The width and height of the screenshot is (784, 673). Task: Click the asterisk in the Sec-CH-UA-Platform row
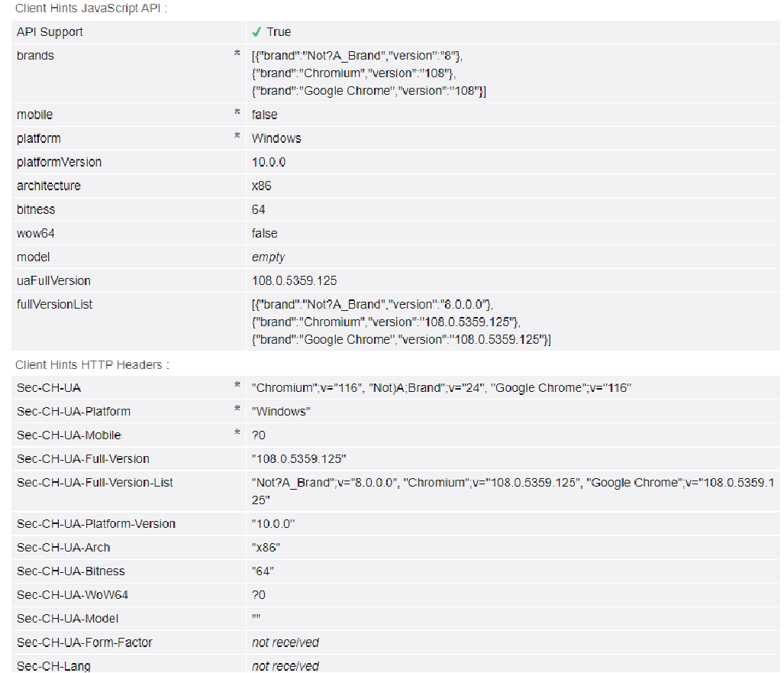click(x=237, y=410)
